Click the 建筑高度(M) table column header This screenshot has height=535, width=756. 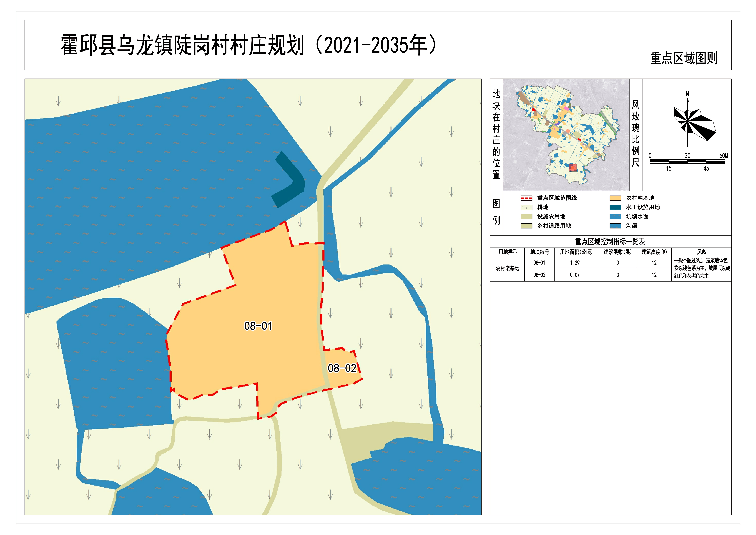(654, 252)
